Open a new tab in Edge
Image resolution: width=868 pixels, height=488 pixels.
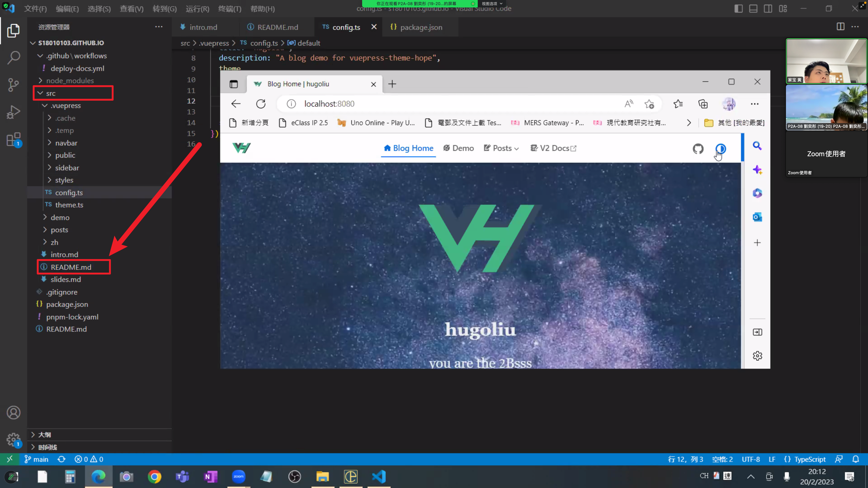[x=392, y=84]
